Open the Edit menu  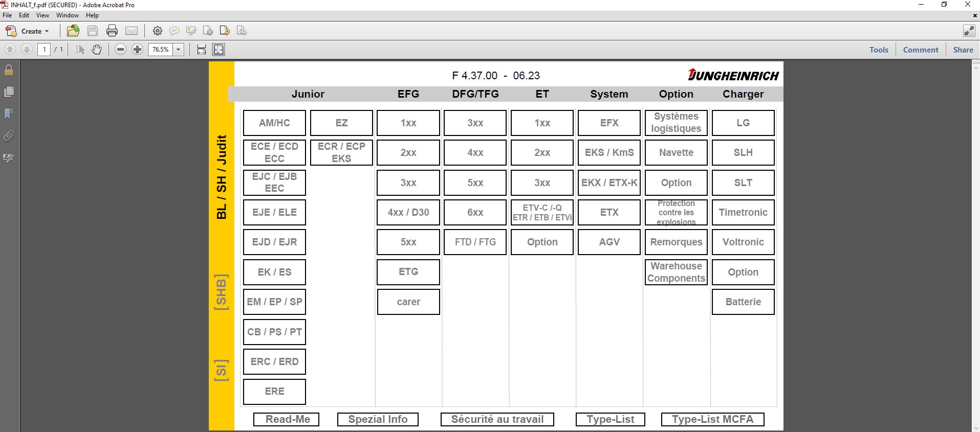pyautogui.click(x=24, y=15)
